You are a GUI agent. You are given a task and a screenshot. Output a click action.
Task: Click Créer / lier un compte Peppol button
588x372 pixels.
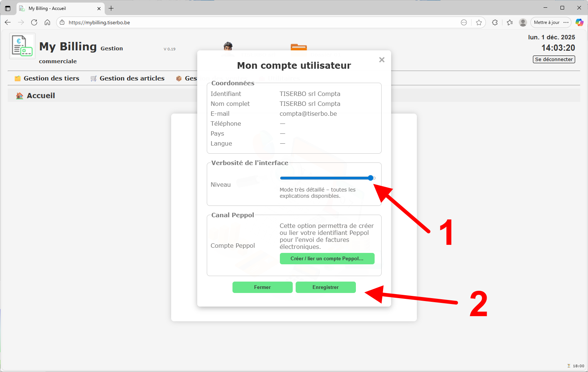(327, 258)
